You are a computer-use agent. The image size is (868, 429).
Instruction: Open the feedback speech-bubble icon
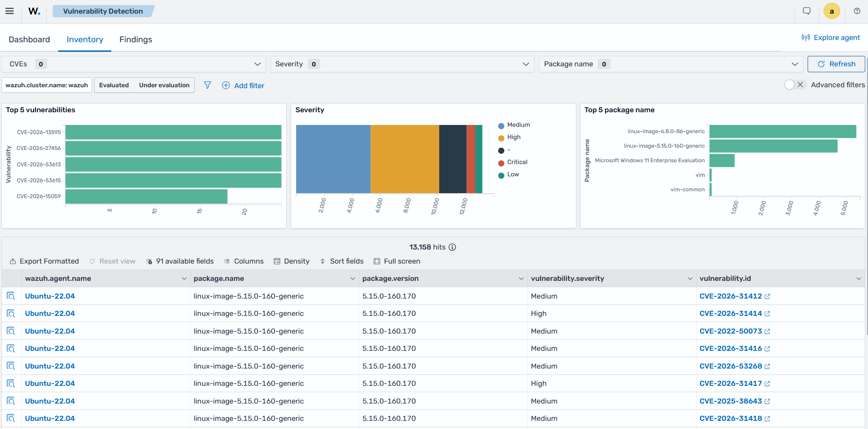tap(807, 11)
